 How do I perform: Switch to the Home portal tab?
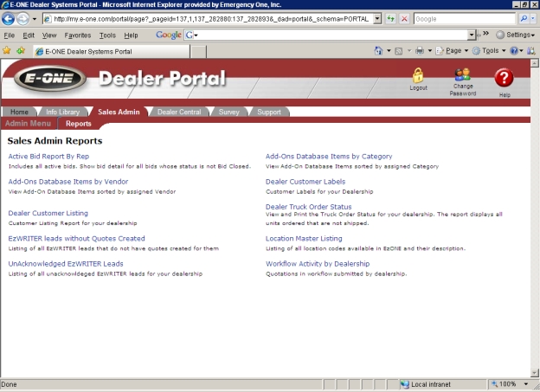19,112
